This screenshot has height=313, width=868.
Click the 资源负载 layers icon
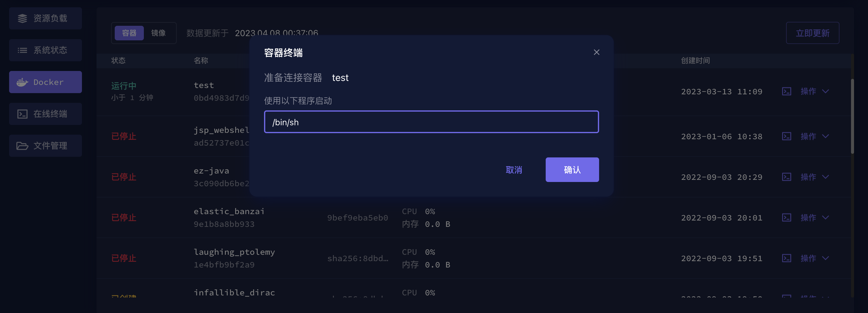click(x=22, y=19)
